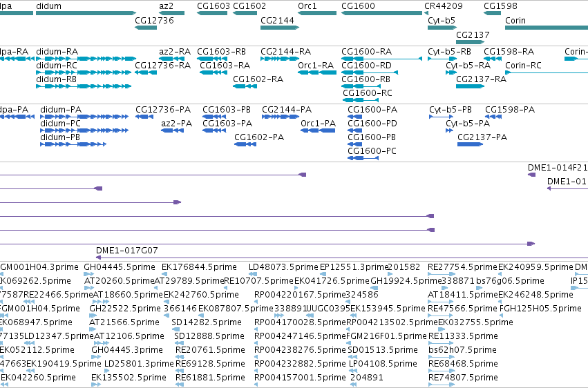Select protein "CG1600-PD"
This screenshot has height=388, width=588.
coord(354,130)
